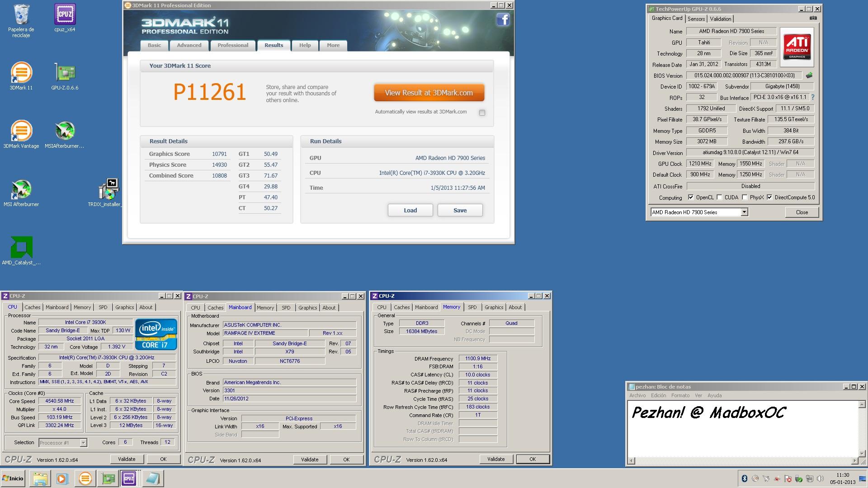The width and height of the screenshot is (868, 488).
Task: Toggle the PhysX checkbox in GPU-Z
Action: coord(744,197)
